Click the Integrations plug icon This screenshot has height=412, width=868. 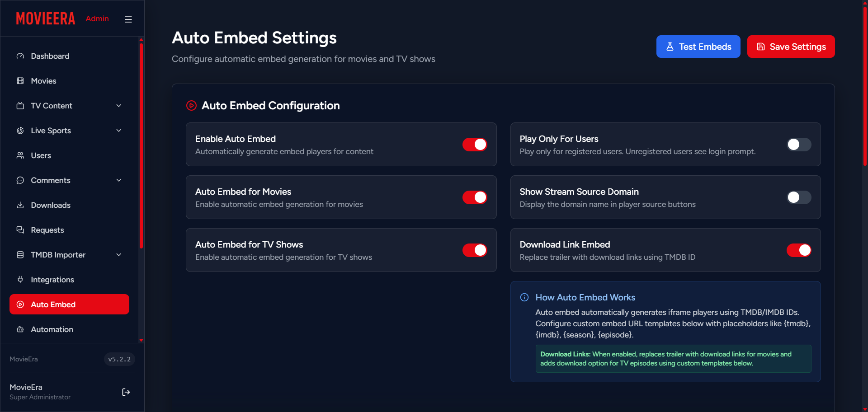pyautogui.click(x=20, y=280)
